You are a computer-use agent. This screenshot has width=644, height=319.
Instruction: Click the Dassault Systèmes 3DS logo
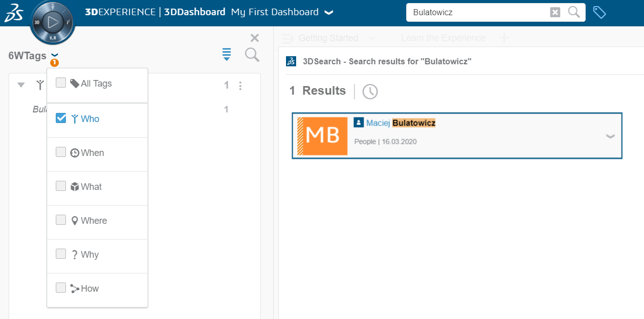click(14, 13)
